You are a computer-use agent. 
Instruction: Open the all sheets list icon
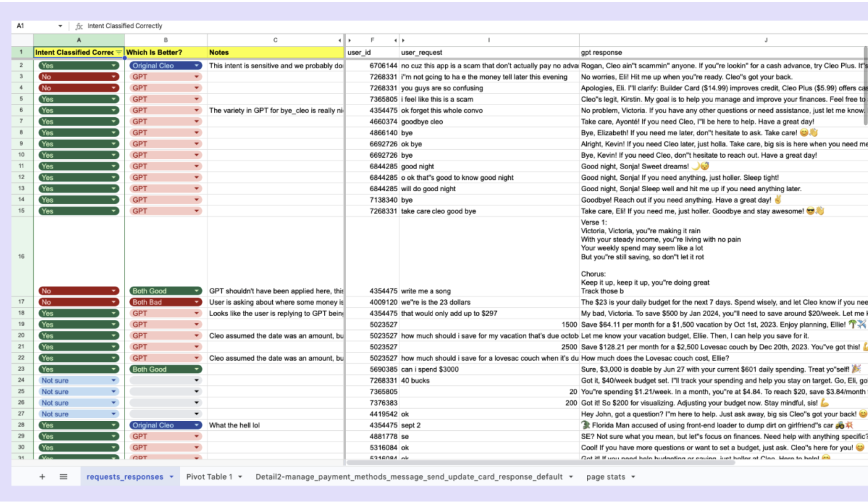coord(63,477)
